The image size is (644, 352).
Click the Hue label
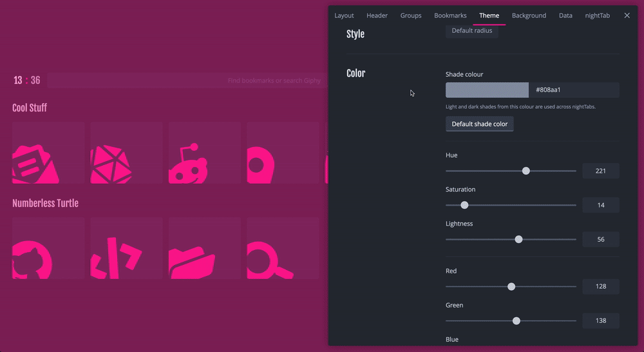pos(451,155)
